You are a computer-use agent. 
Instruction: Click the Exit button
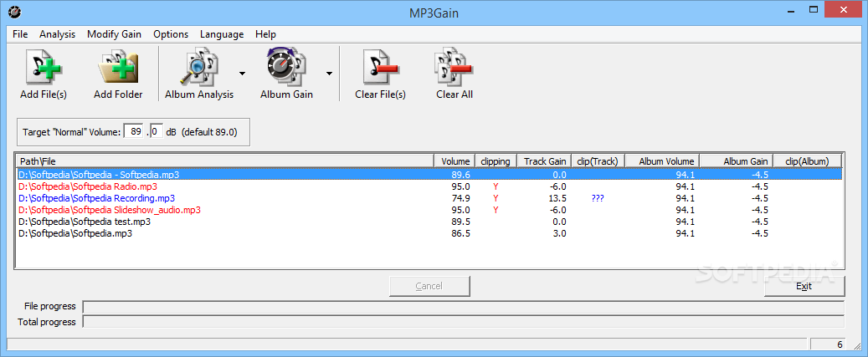804,286
